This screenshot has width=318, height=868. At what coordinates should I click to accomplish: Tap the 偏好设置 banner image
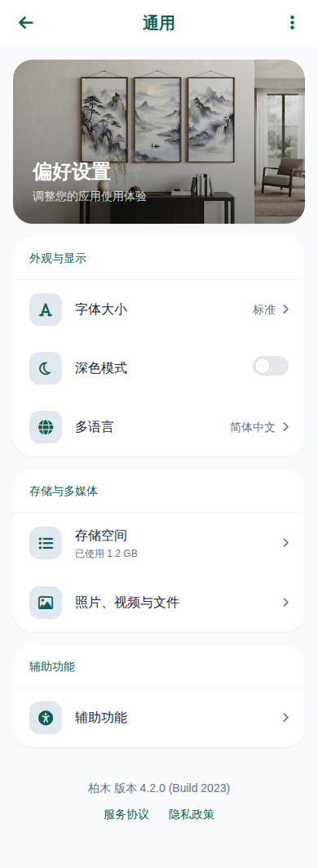tap(159, 142)
